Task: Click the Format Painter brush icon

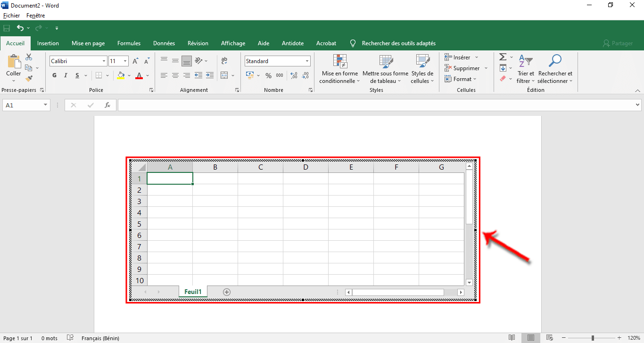Action: tap(29, 79)
